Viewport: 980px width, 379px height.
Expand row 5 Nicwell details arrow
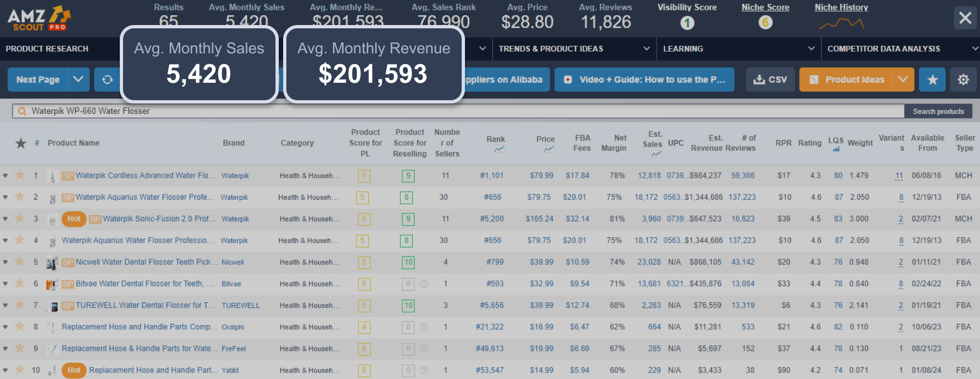pos(5,262)
